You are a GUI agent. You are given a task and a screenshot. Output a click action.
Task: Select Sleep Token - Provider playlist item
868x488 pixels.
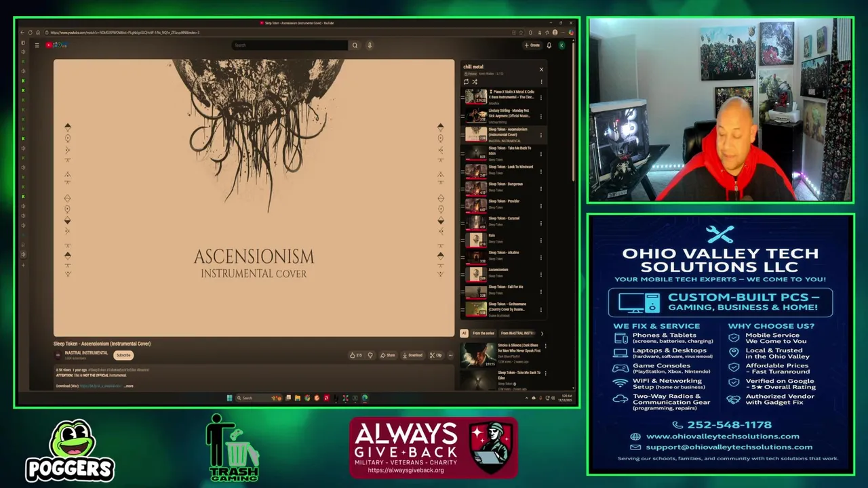(x=503, y=205)
